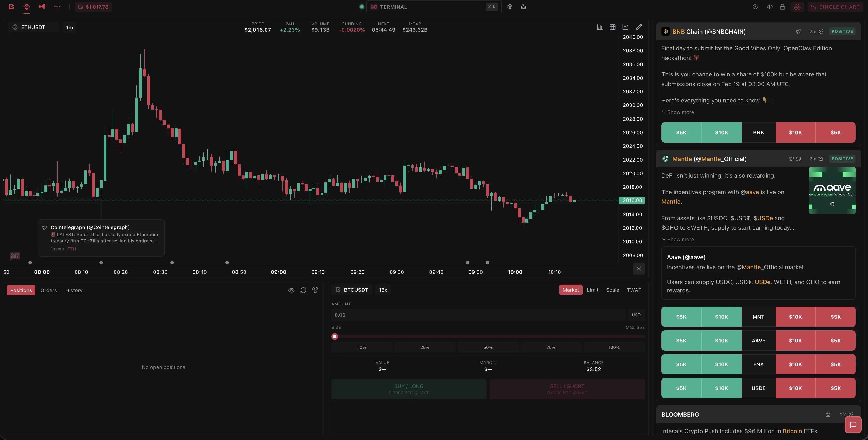
Task: Open the grid view icon above the chart
Action: 613,27
